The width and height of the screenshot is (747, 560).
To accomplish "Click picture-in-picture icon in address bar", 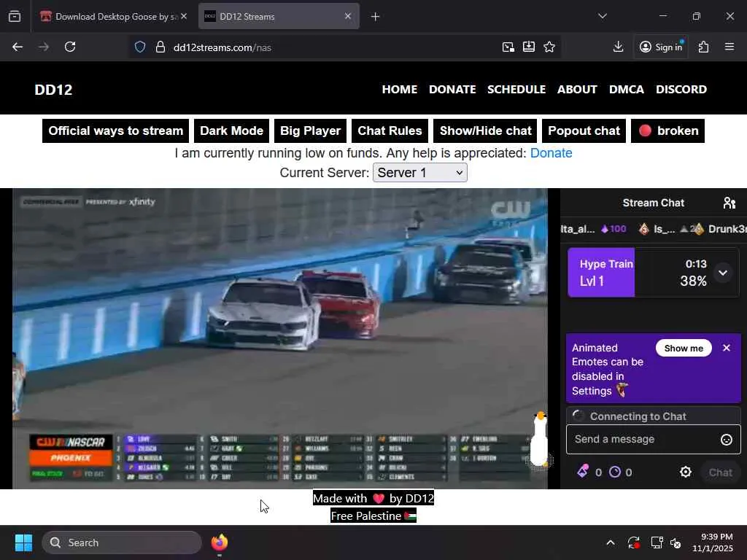I will 508,47.
